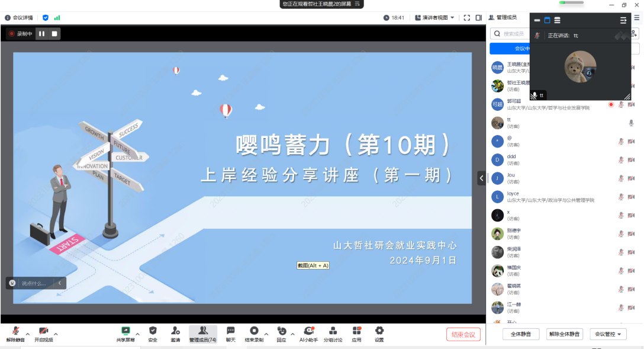This screenshot has width=644, height=349.
Task: Collapse the members side panel arrow
Action: coord(481,178)
